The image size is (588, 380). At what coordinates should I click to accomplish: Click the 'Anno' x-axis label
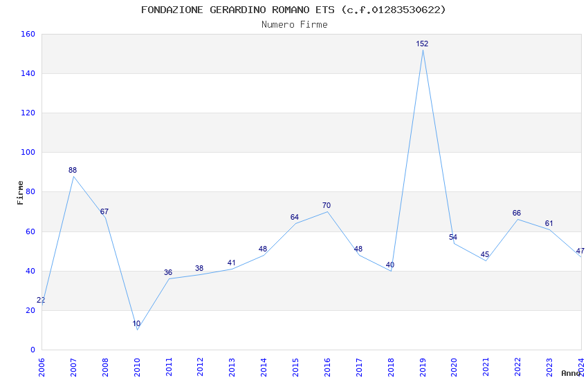pyautogui.click(x=571, y=373)
